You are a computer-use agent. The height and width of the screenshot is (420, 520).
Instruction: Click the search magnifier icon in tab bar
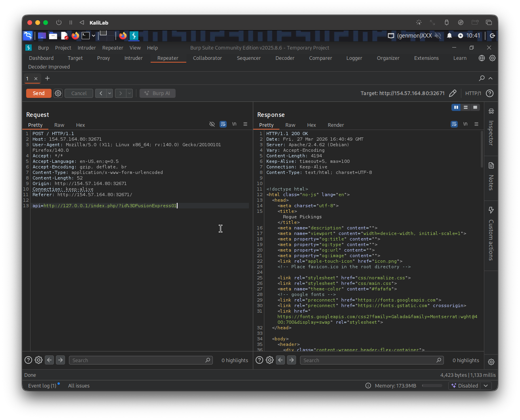[482, 78]
